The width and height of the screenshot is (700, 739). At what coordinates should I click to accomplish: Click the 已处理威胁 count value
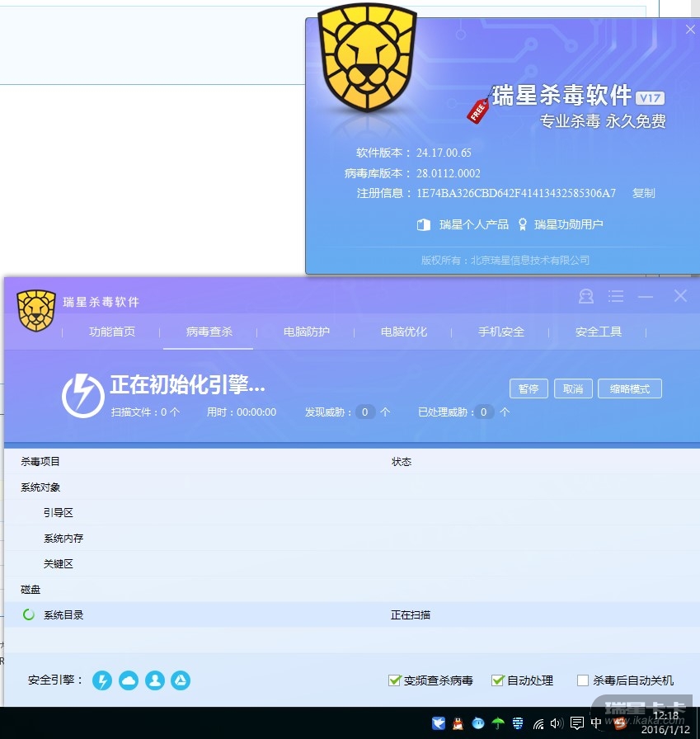484,412
